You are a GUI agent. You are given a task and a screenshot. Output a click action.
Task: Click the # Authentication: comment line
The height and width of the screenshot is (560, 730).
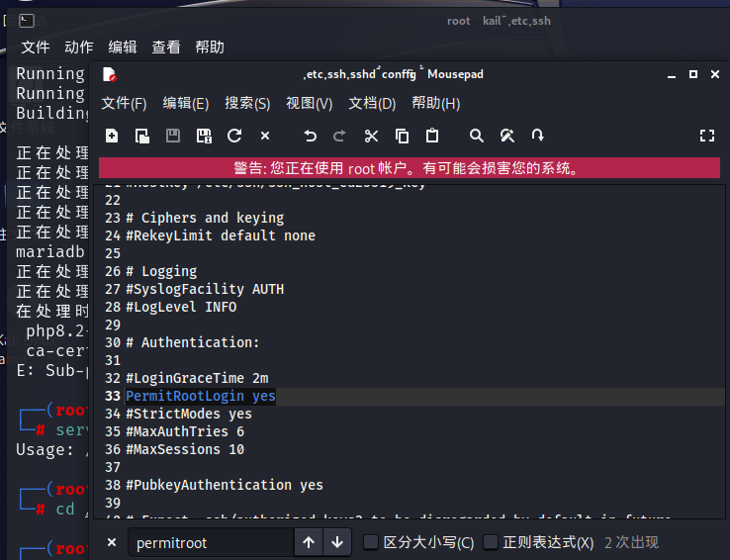point(192,342)
